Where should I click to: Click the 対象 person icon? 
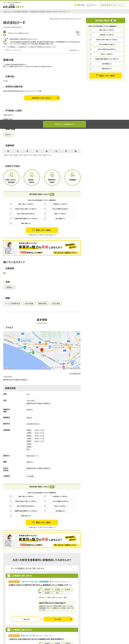click(x=5, y=40)
